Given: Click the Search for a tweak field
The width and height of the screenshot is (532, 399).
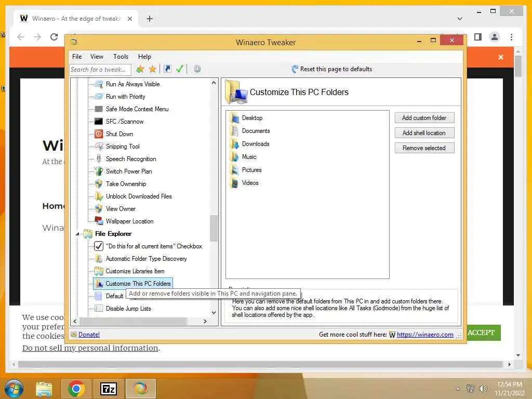Looking at the screenshot, I should [x=100, y=70].
